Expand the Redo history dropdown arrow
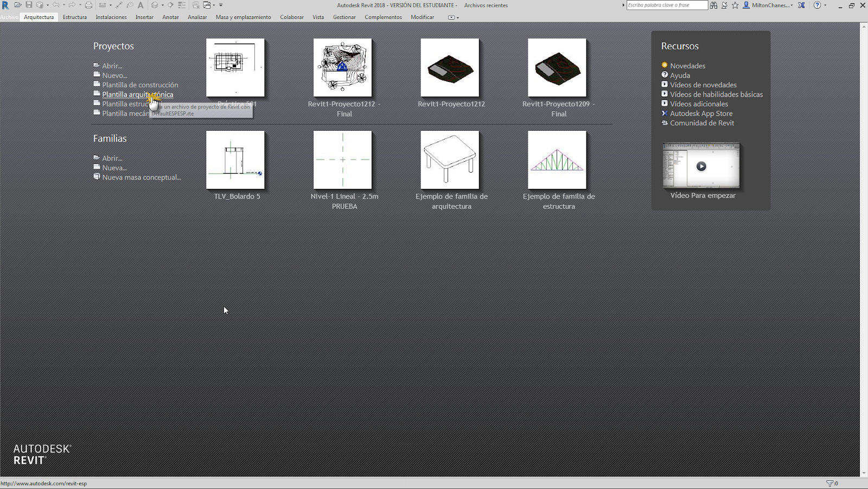This screenshot has width=868, height=489. pyautogui.click(x=80, y=5)
